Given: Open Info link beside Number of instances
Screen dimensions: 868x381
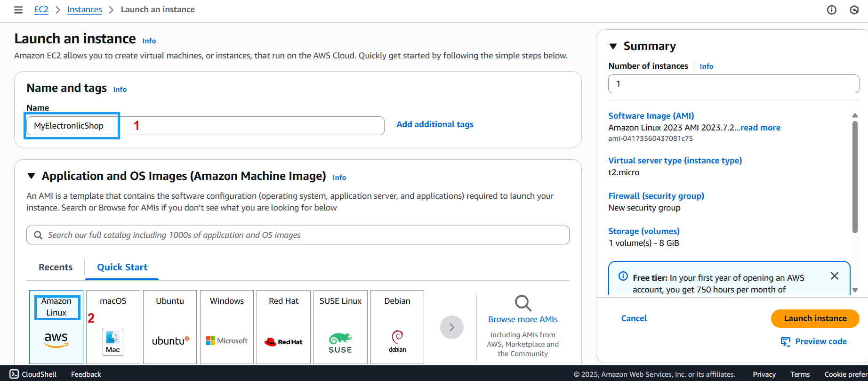Looking at the screenshot, I should pyautogui.click(x=707, y=66).
